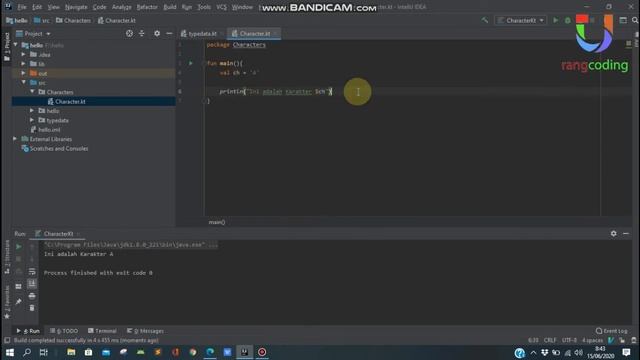Image resolution: width=640 pixels, height=360 pixels.
Task: Open Search Everywhere magnifier in toolbar
Action: (x=635, y=20)
